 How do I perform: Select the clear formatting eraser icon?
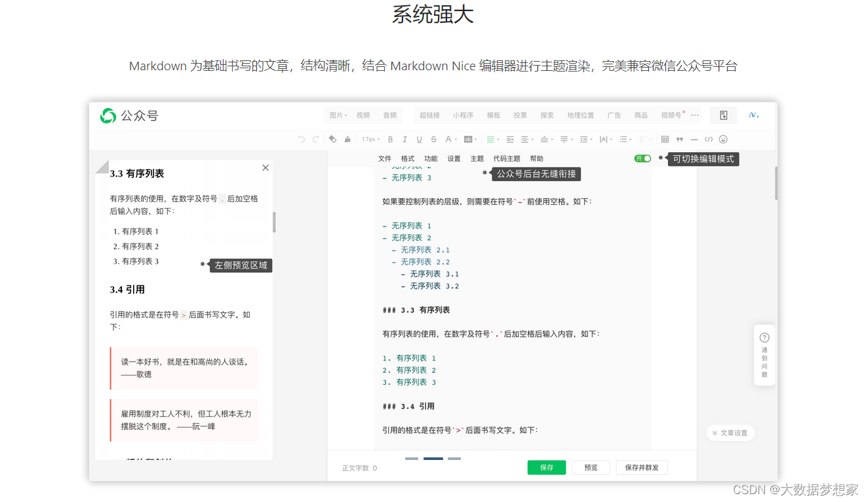pyautogui.click(x=332, y=139)
